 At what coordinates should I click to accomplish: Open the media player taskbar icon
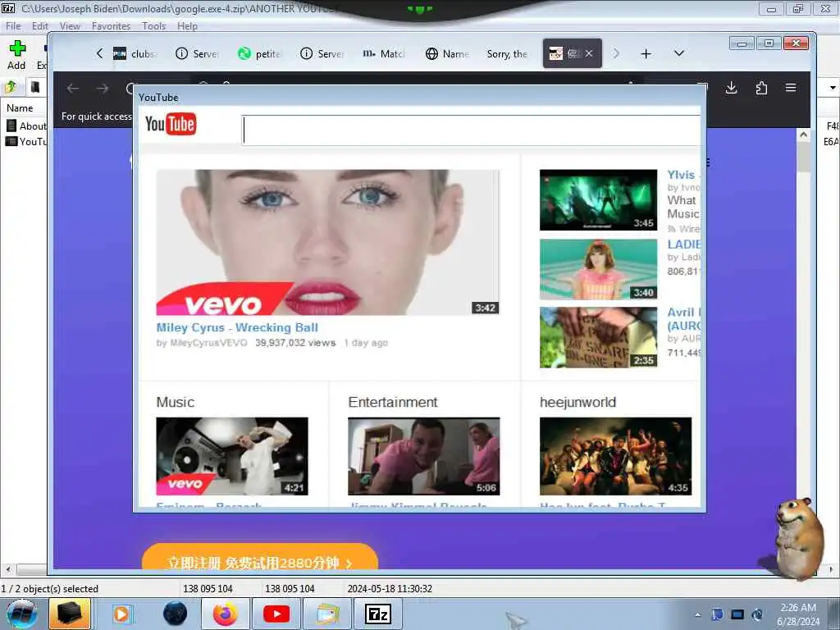(121, 614)
